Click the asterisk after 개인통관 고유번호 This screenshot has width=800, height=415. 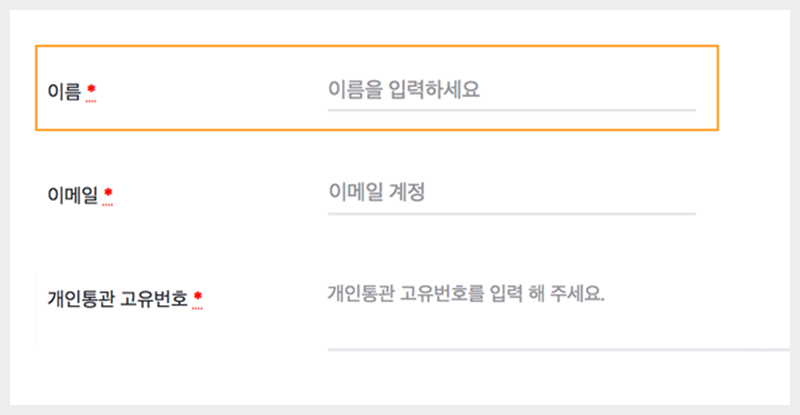coord(197,296)
